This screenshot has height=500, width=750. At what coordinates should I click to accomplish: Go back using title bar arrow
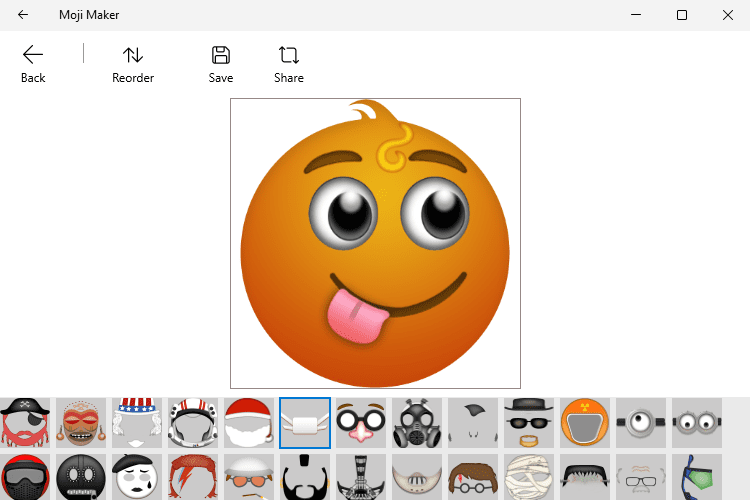pos(22,15)
